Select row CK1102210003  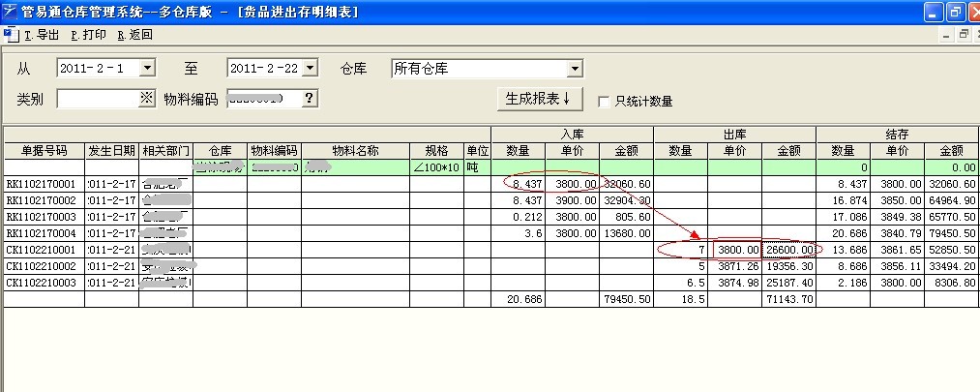coord(490,283)
